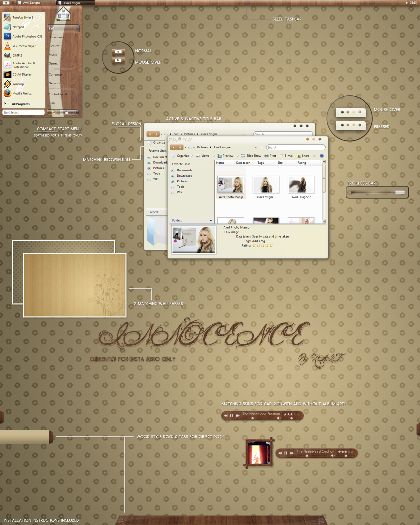Open Help icon in explorer toolbar
Viewport: 420px width, 525px height.
click(x=322, y=156)
